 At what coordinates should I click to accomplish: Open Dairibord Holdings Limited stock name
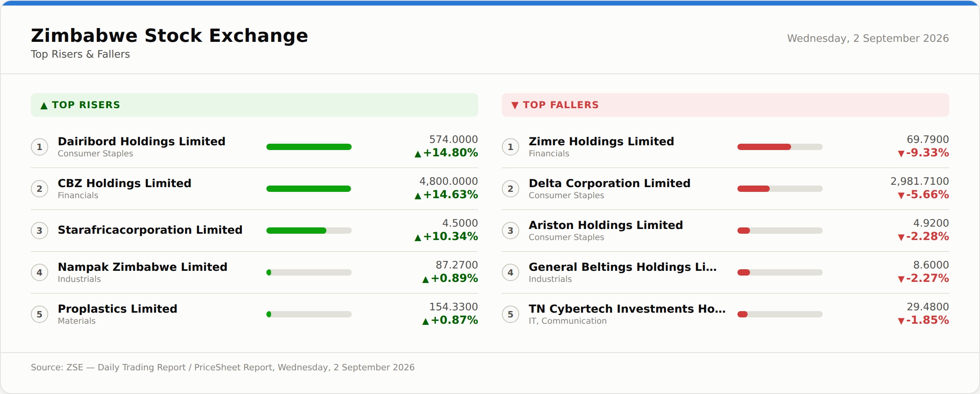tap(141, 141)
